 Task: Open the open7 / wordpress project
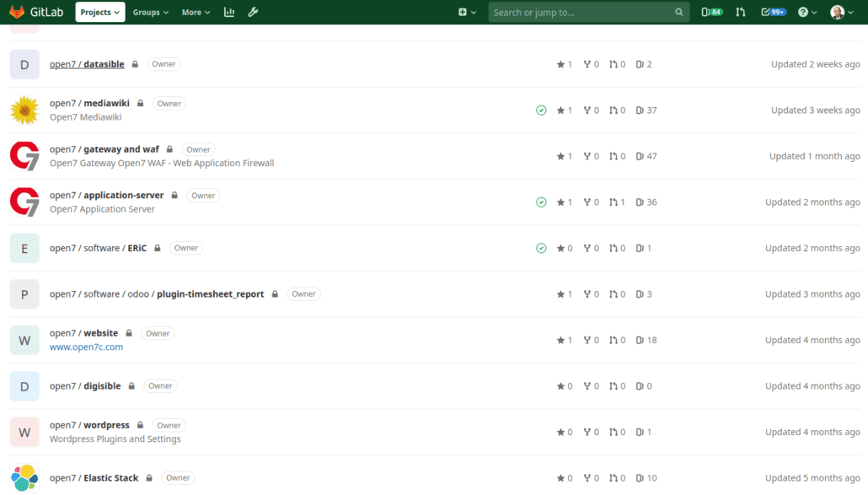(x=89, y=425)
